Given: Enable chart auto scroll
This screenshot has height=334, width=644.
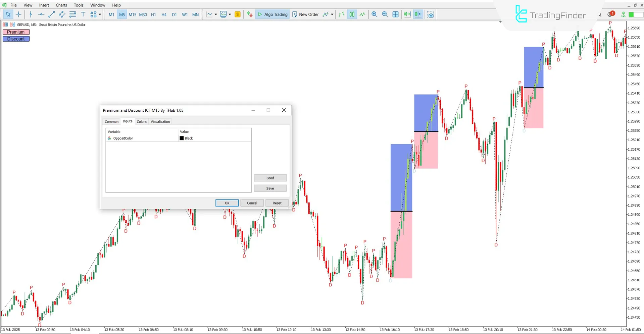Looking at the screenshot, I should point(407,14).
